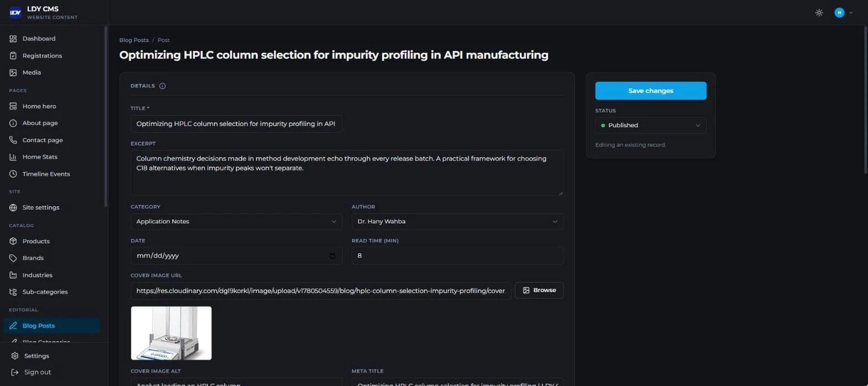Toggle the light/dark theme sun icon

tap(819, 13)
